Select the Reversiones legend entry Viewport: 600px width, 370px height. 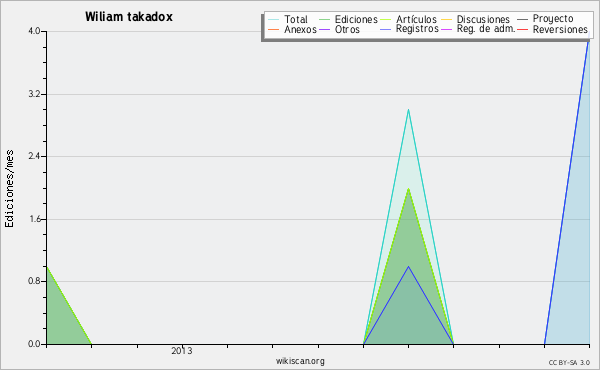pyautogui.click(x=553, y=29)
